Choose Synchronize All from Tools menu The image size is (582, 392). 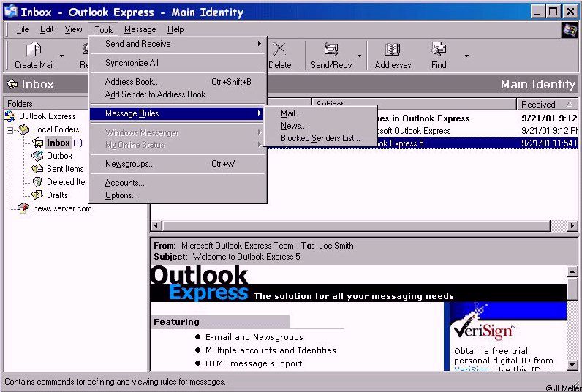178,63
